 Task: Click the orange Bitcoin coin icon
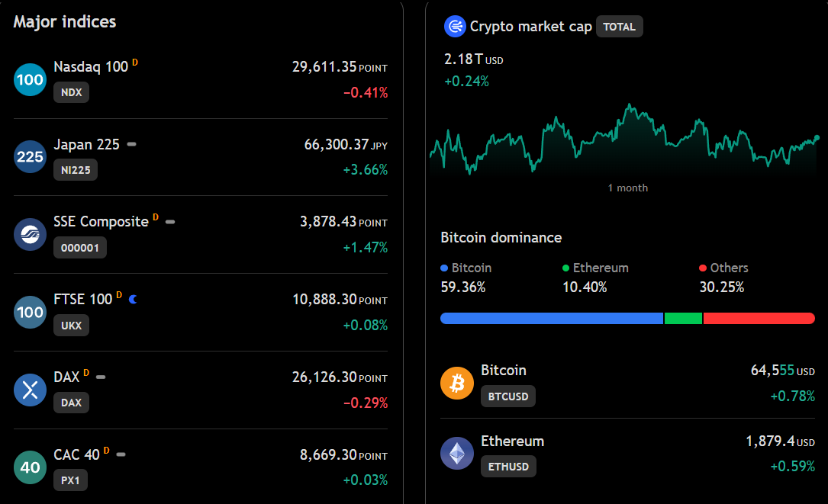457,383
